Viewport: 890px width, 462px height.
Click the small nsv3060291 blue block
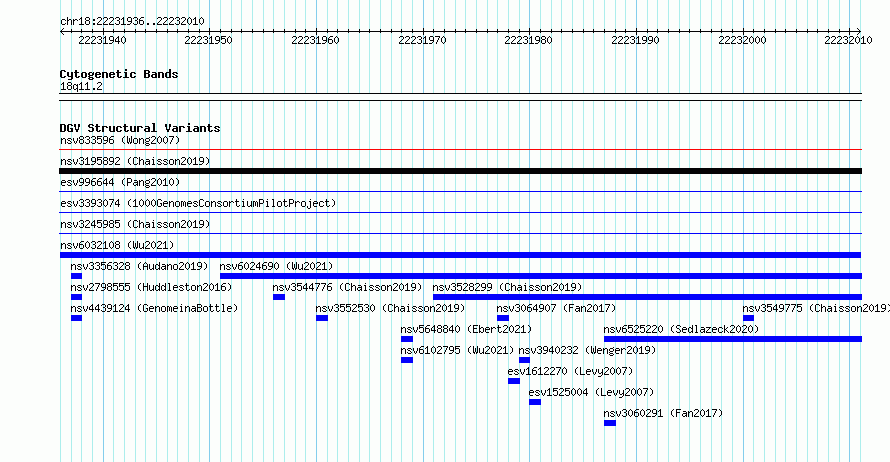point(610,423)
